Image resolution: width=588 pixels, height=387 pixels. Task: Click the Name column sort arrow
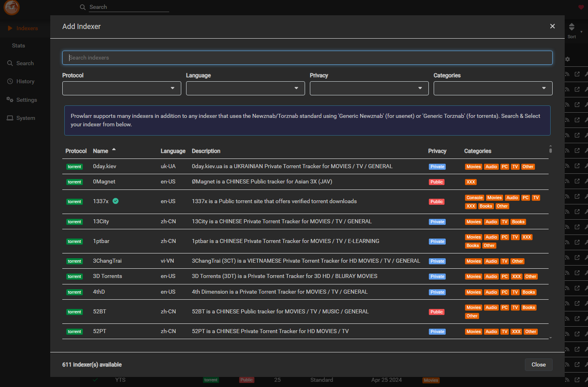(114, 150)
